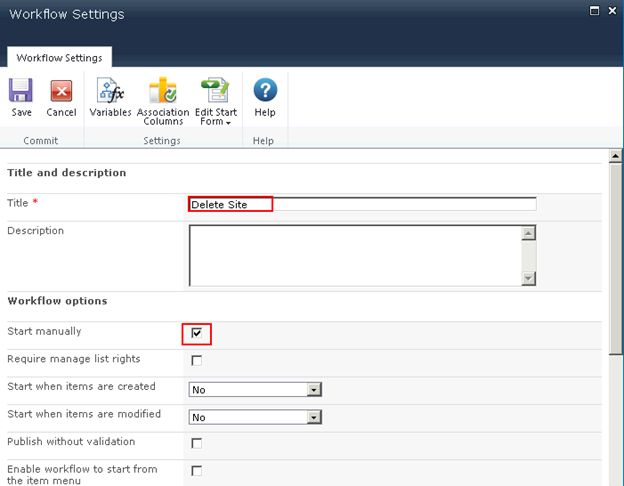Check Enable workflow to start from item menu
Screen dimensions: 624x486
(196, 471)
